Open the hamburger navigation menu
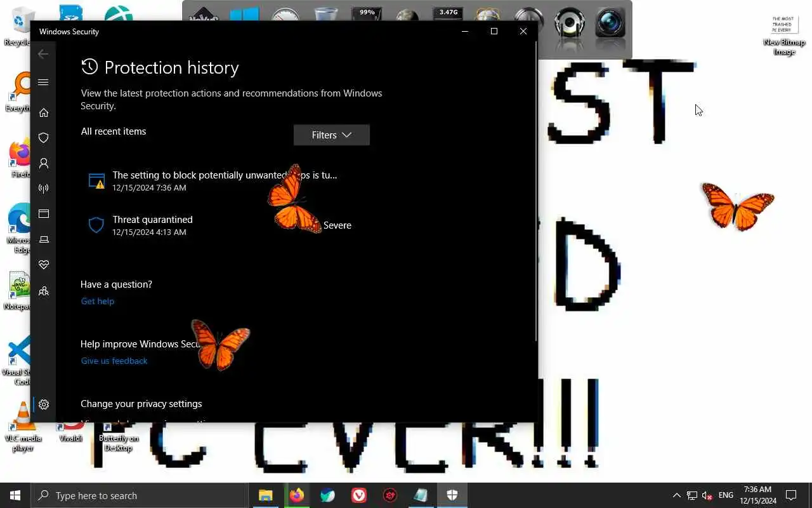The image size is (812, 508). pos(43,83)
